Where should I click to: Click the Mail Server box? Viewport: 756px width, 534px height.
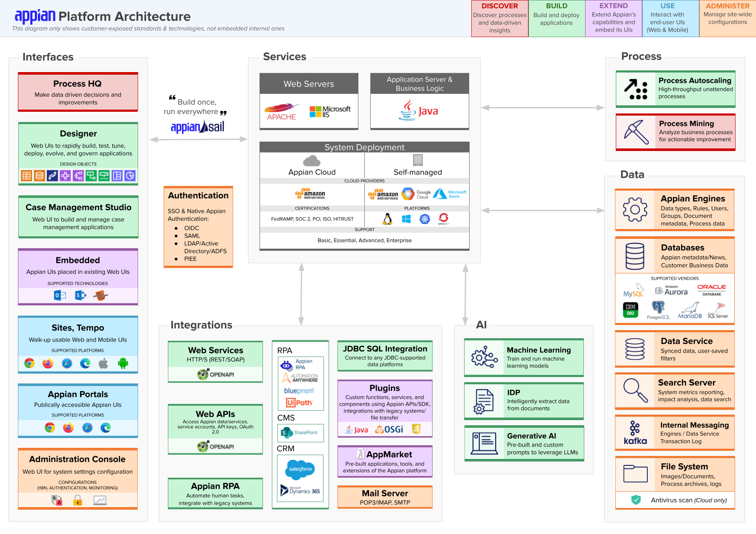(x=385, y=497)
